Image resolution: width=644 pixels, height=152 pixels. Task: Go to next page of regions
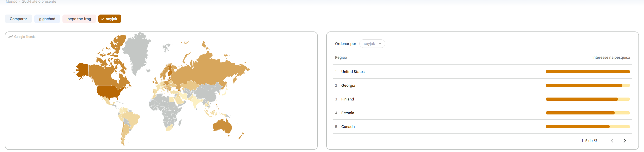click(x=625, y=141)
